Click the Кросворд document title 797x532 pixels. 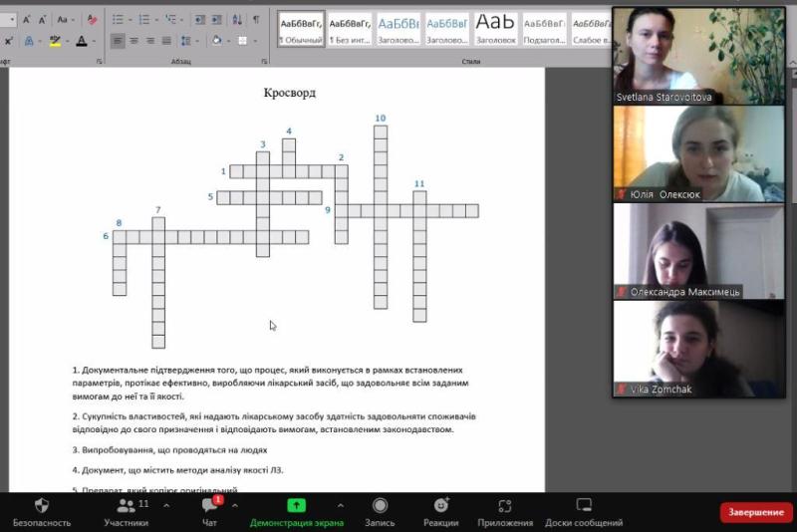coord(290,93)
